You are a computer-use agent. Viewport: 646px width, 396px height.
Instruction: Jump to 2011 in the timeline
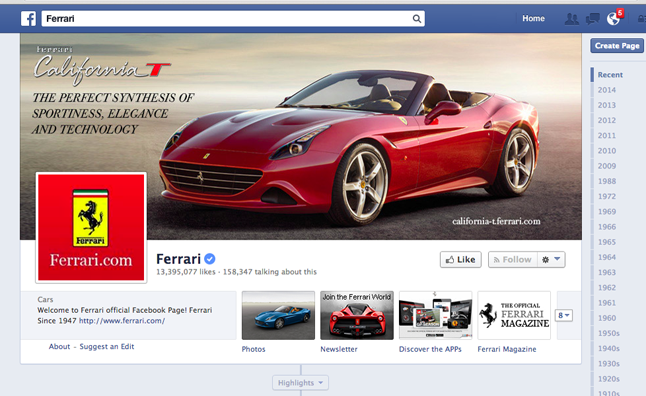tap(607, 136)
